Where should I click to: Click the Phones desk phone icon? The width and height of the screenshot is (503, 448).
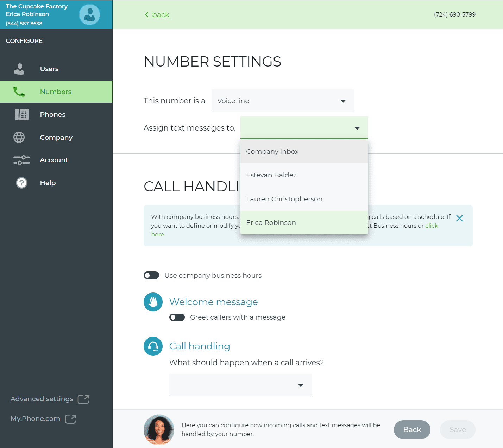(x=21, y=114)
